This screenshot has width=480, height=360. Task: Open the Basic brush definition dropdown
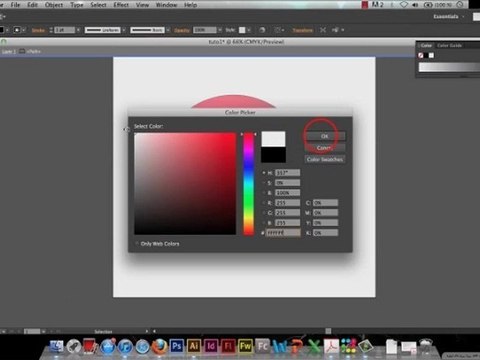tap(168, 30)
